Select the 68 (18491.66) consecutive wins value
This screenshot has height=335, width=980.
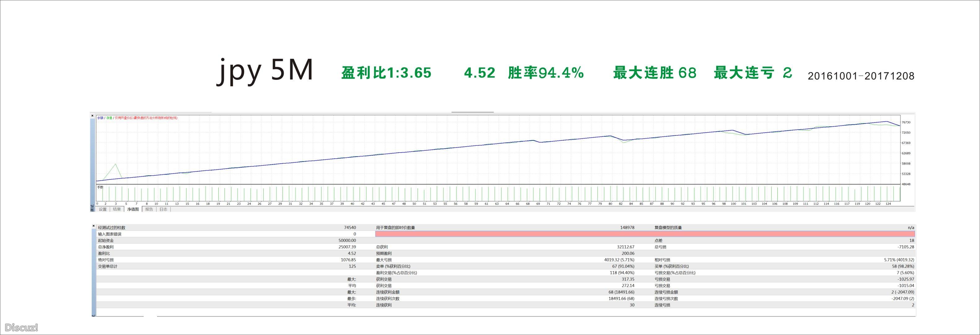(x=622, y=292)
